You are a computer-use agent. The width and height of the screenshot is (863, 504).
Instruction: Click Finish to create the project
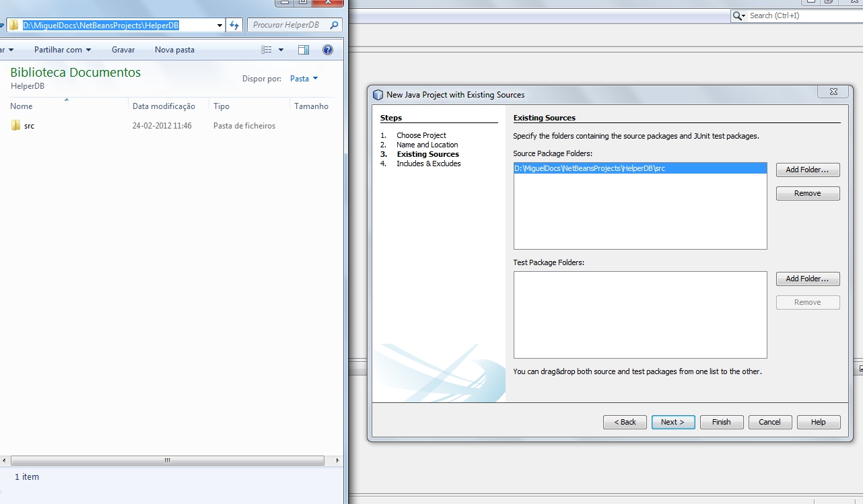721,422
